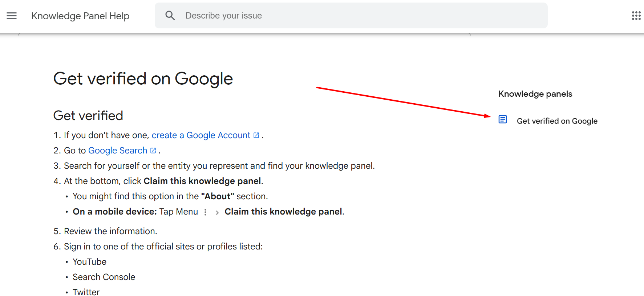Select Get verified on Google in sidebar

(557, 121)
